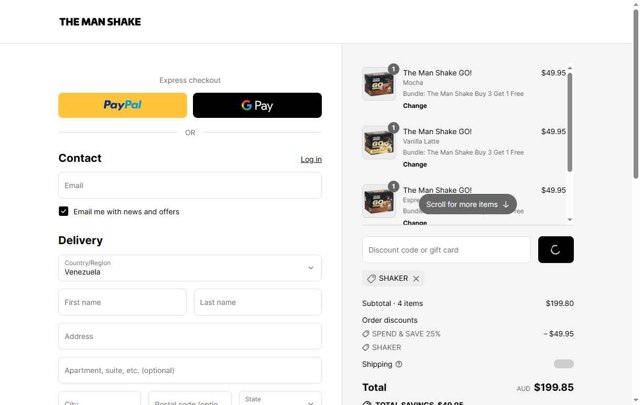Open the State dropdown
Viewport: 640px width, 405px height.
click(280, 398)
